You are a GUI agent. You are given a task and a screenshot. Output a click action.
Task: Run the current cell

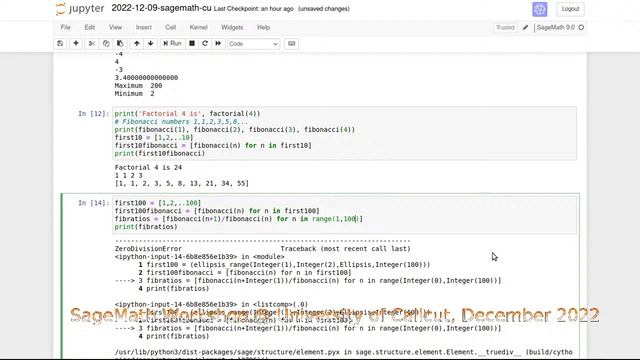[172, 44]
